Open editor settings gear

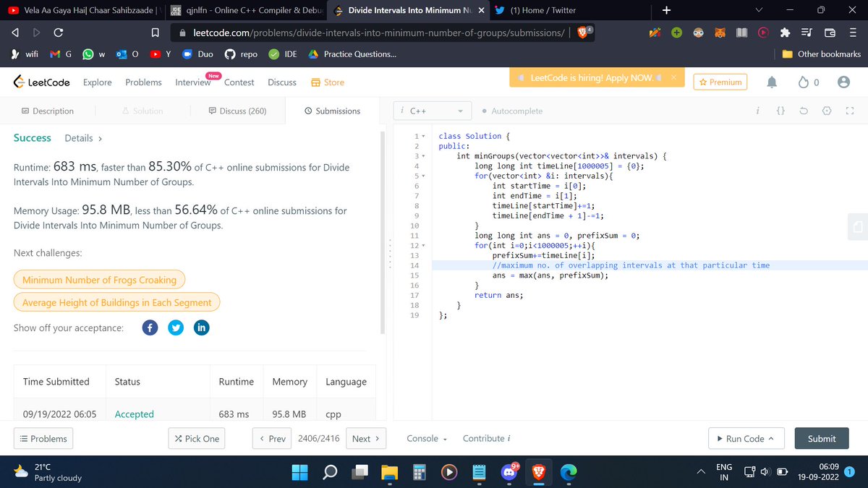click(827, 111)
